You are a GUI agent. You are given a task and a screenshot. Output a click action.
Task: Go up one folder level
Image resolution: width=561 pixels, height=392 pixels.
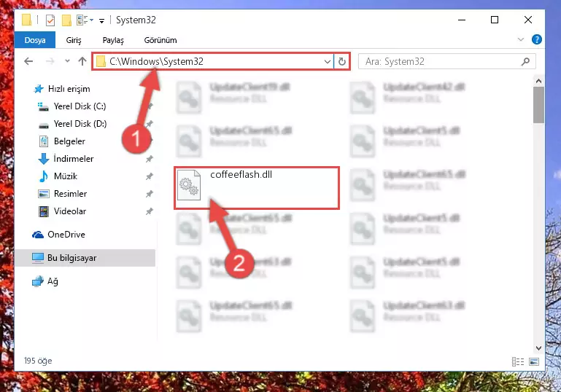click(x=82, y=61)
